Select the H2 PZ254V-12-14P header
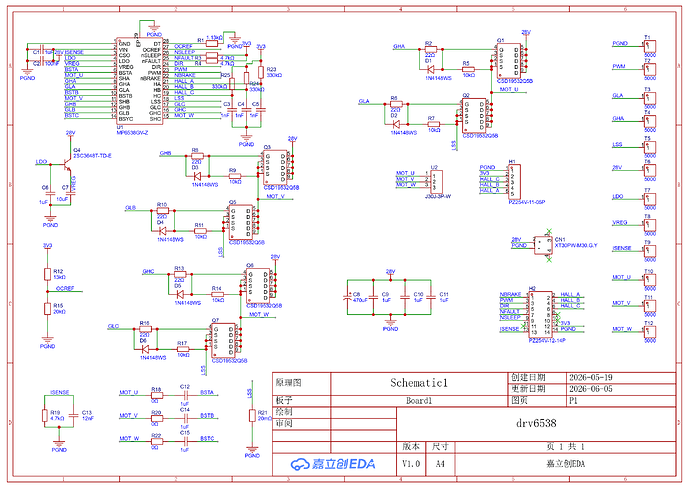 [x=540, y=314]
